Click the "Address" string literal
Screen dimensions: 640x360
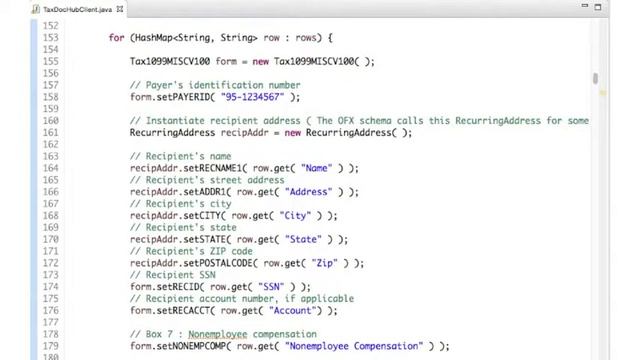coord(309,192)
